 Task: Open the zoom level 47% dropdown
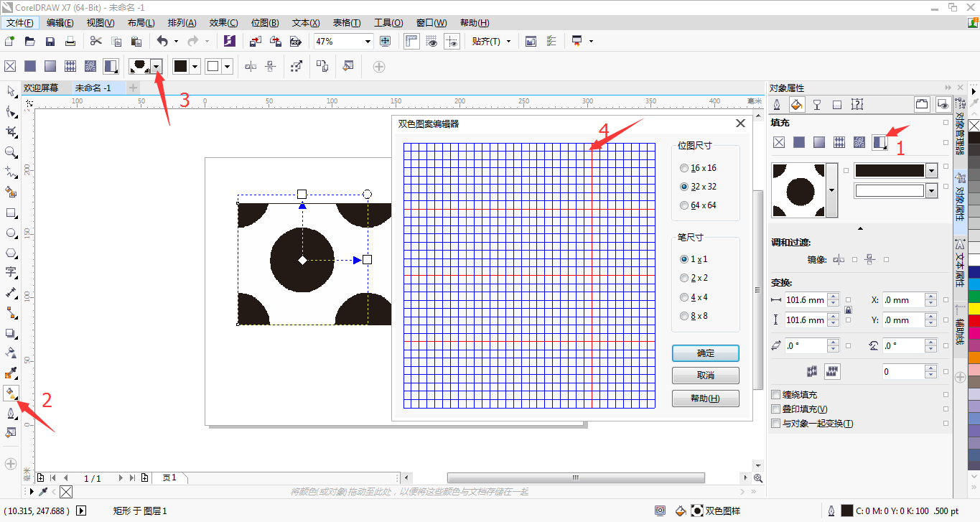368,42
